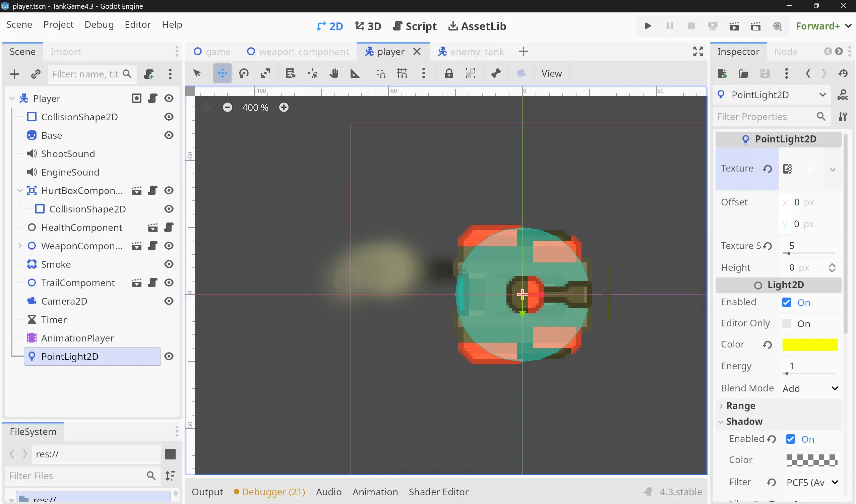Viewport: 856px width, 504px height.
Task: Toggle visibility of Camera2D node
Action: click(x=169, y=301)
